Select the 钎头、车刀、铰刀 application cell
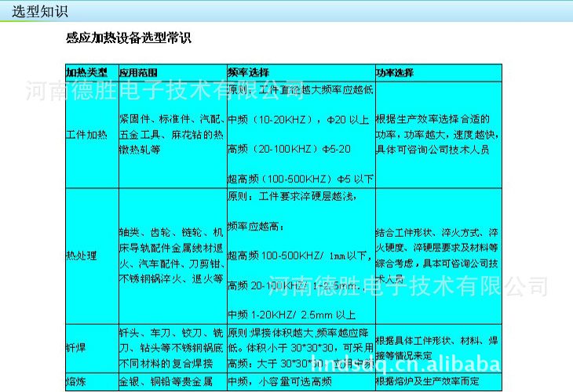 pos(171,344)
